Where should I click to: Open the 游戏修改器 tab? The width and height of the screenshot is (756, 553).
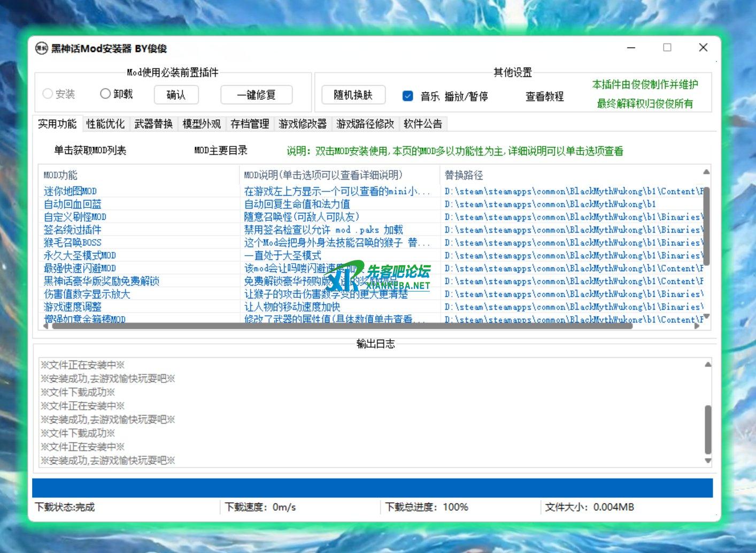[x=302, y=124]
